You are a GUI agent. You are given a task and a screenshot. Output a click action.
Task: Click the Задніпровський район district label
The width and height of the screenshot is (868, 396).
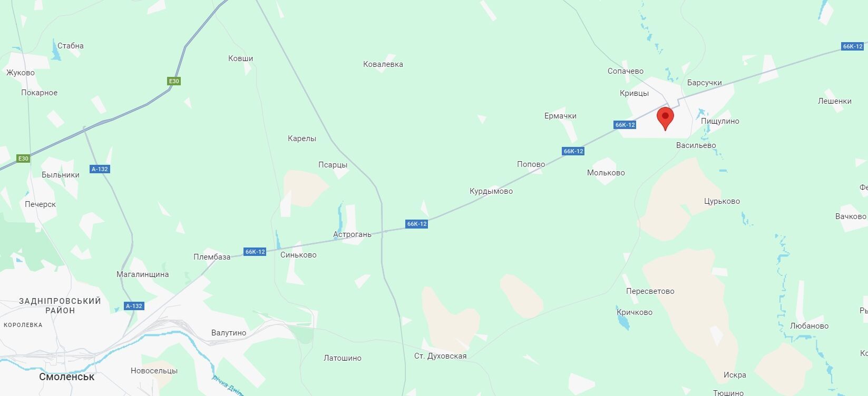coord(60,305)
